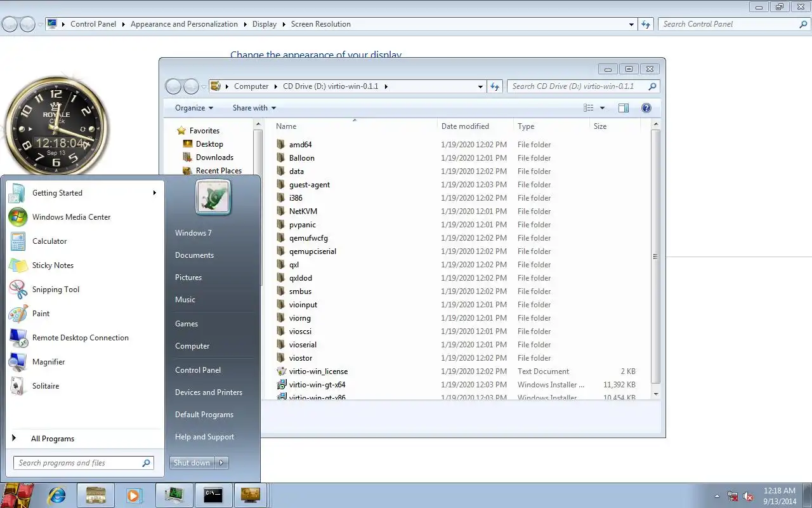Image resolution: width=812 pixels, height=508 pixels.
Task: Click the virtio-win-gt-x64 installer icon
Action: pyautogui.click(x=282, y=385)
